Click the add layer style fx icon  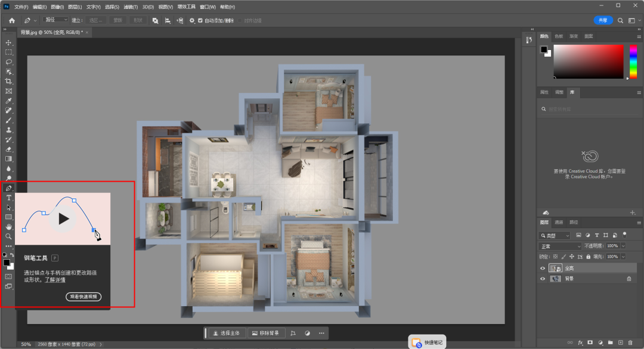coord(580,343)
